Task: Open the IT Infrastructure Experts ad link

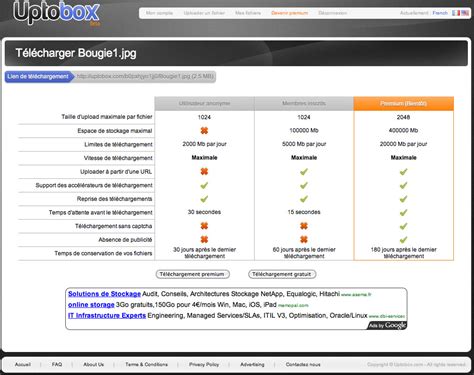Action: [x=107, y=315]
